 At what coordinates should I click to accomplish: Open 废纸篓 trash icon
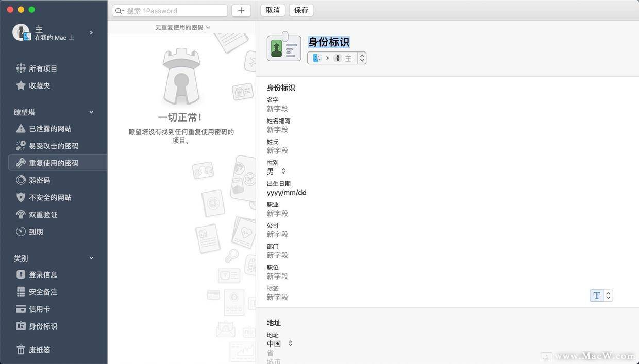point(21,350)
